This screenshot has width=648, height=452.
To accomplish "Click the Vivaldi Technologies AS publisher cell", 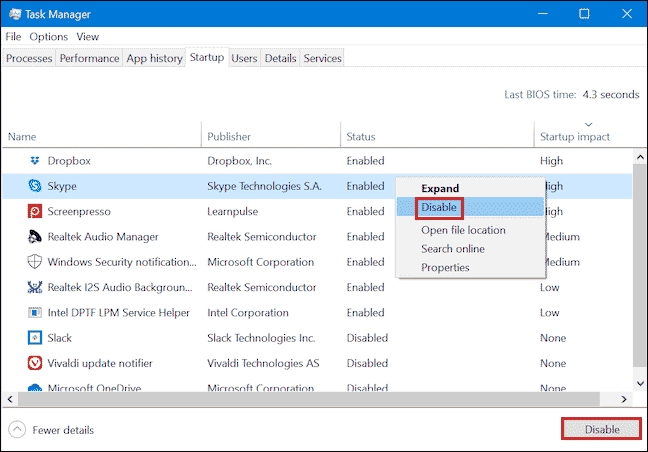I will (x=263, y=363).
